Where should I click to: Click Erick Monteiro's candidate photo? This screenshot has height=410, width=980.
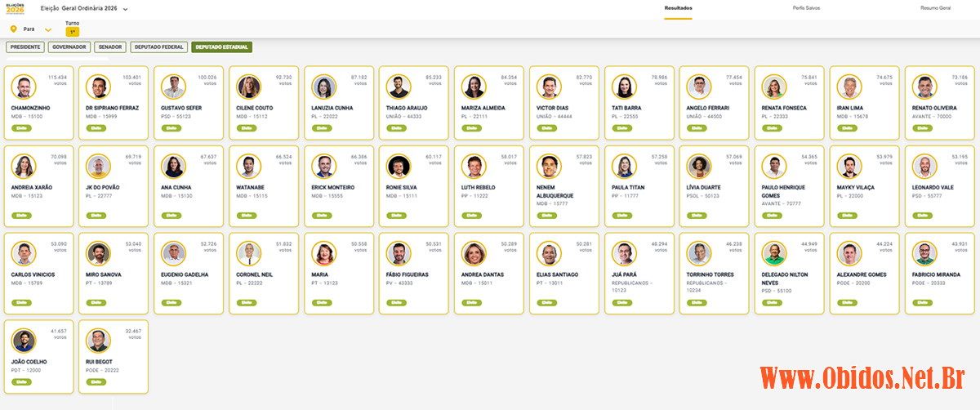click(323, 166)
